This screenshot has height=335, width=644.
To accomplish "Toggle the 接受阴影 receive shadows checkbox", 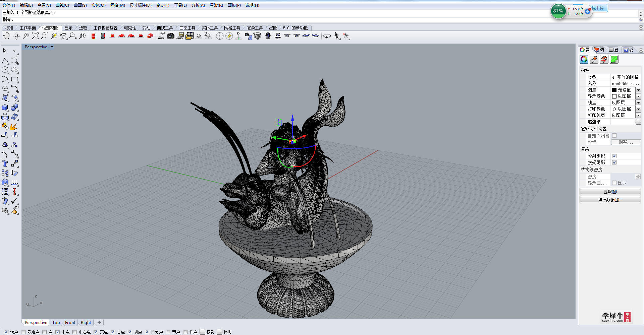I will point(614,162).
